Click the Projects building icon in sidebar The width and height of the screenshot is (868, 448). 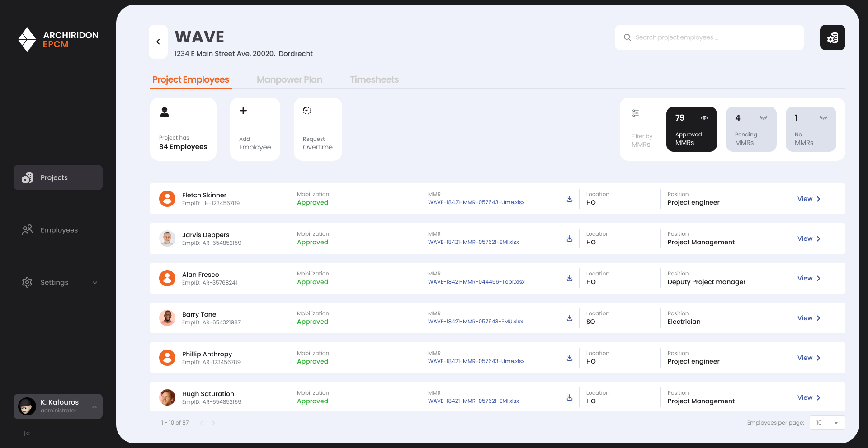click(x=27, y=177)
